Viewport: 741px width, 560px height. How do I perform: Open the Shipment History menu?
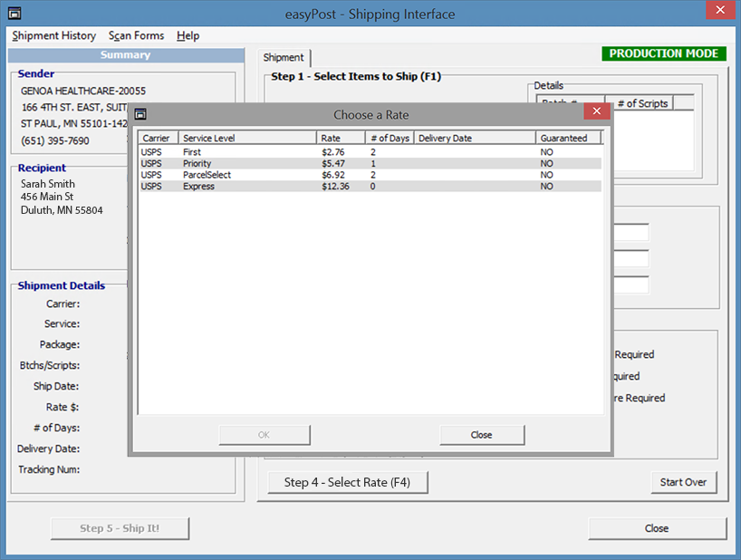(53, 35)
